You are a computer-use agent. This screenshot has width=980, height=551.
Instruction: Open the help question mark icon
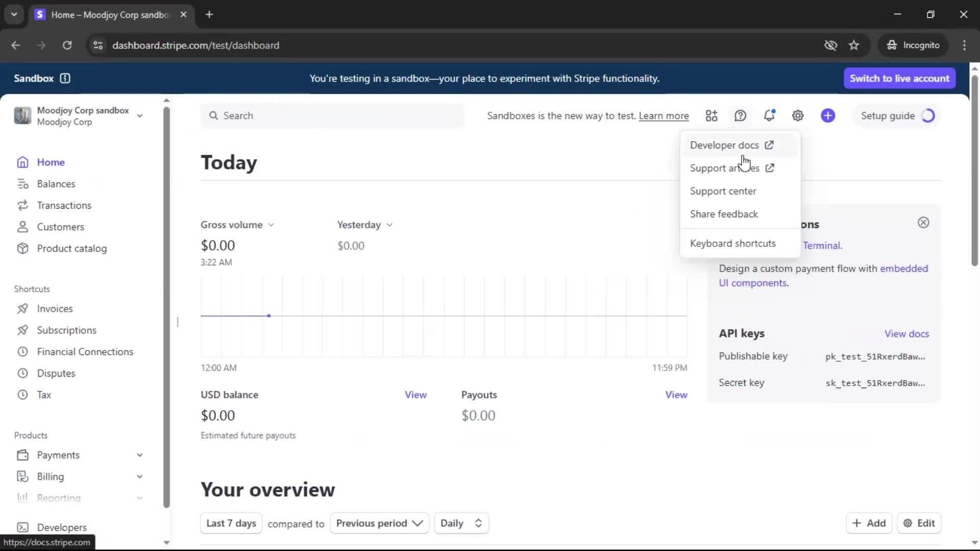pyautogui.click(x=740, y=116)
